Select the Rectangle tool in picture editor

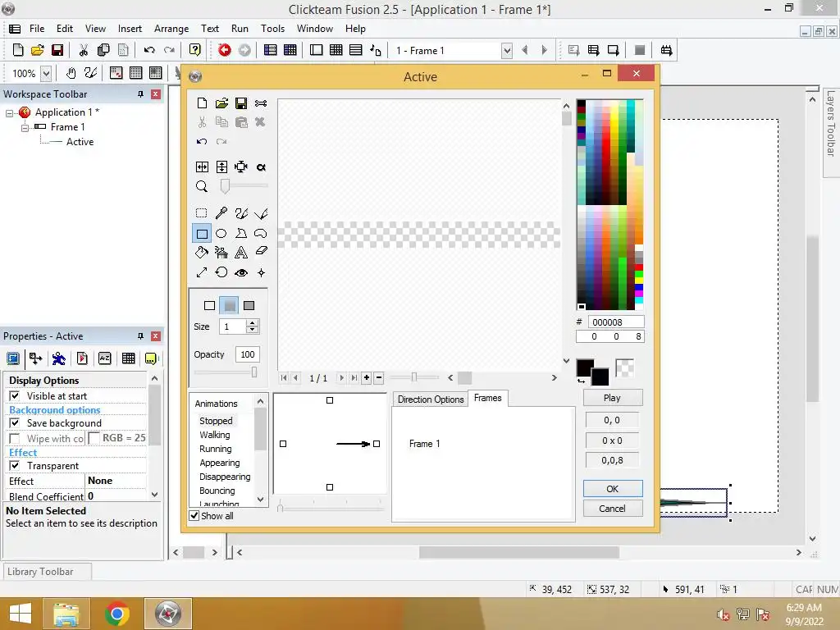pos(202,234)
